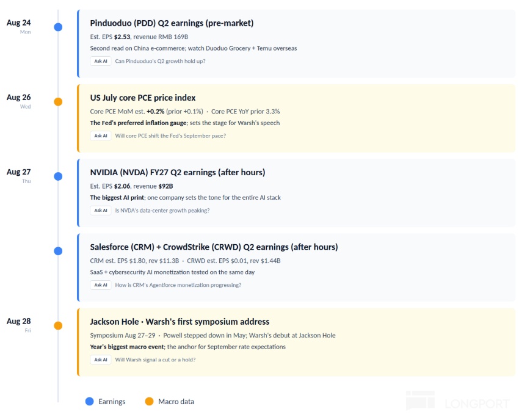
Task: Click Ask AI button under Pinduoduo earnings
Action: pos(101,61)
